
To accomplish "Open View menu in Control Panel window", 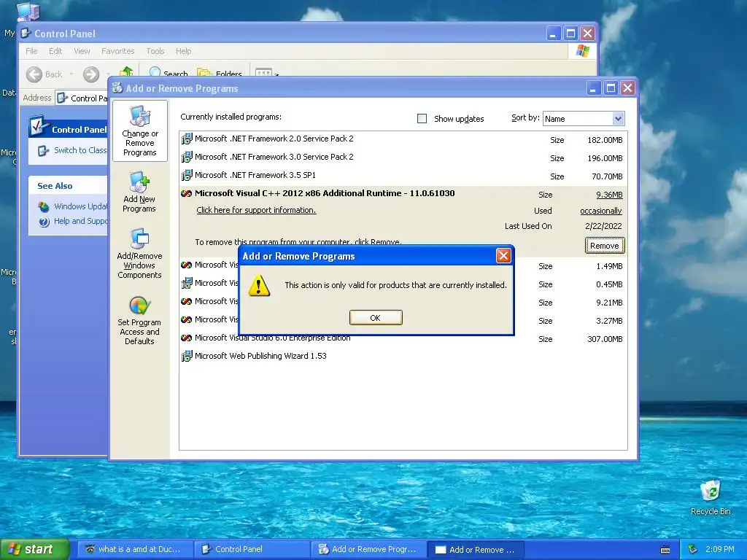I will 82,51.
